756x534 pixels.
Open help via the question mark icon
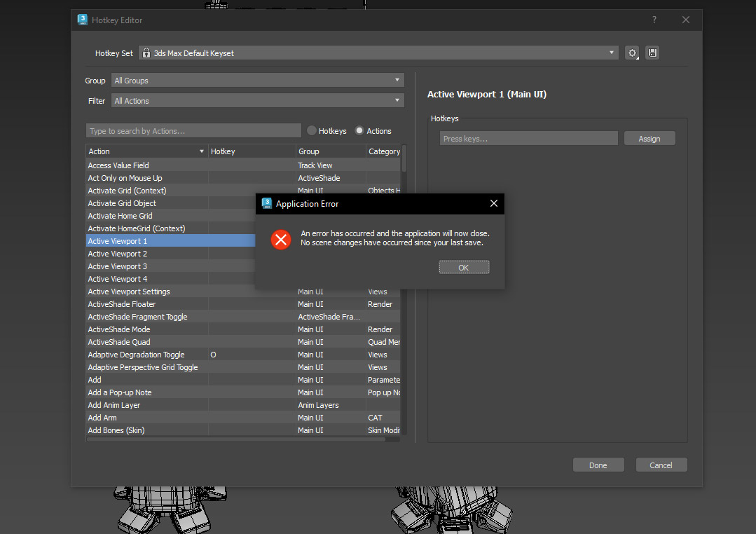click(x=654, y=20)
